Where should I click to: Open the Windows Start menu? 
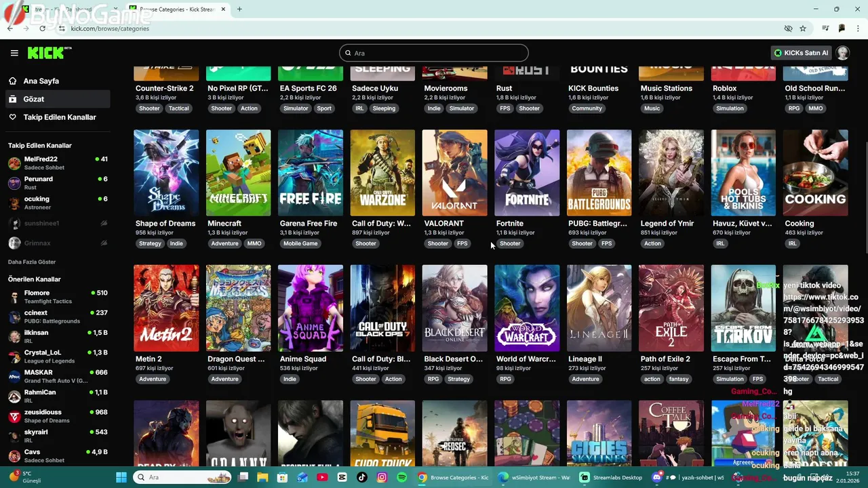point(121,477)
